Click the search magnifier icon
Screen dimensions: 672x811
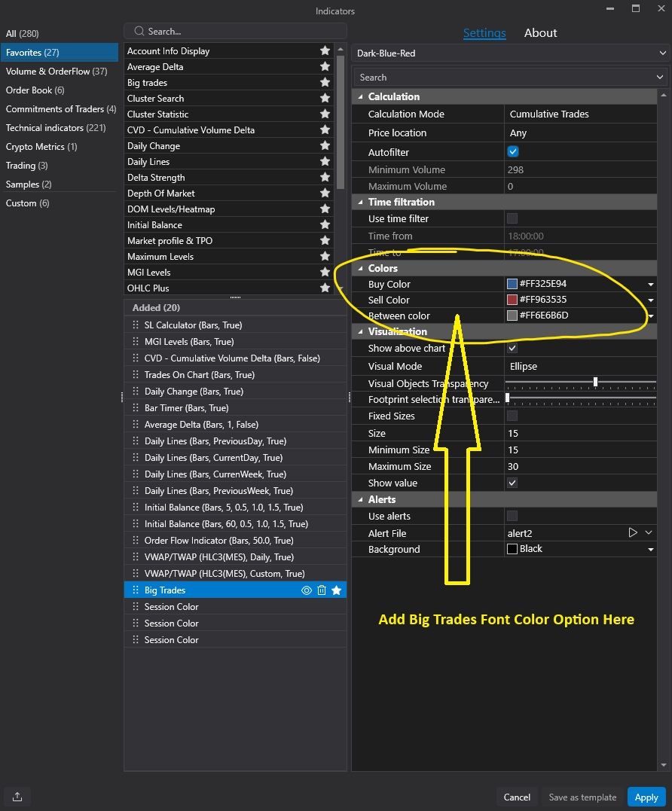coord(139,31)
